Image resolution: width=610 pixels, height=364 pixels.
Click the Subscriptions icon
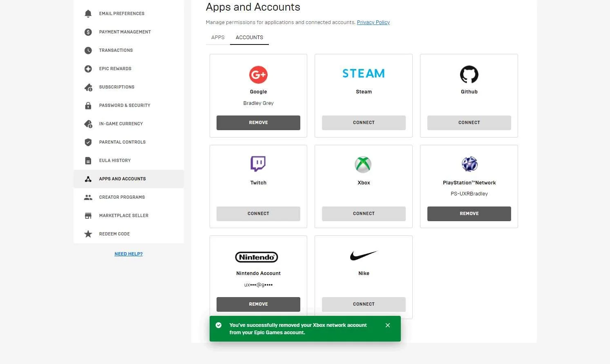point(88,87)
